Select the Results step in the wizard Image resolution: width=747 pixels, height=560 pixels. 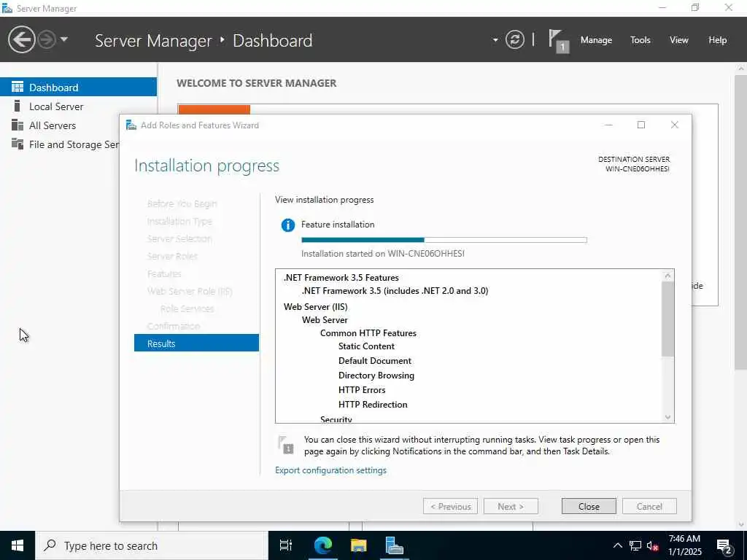pos(196,343)
